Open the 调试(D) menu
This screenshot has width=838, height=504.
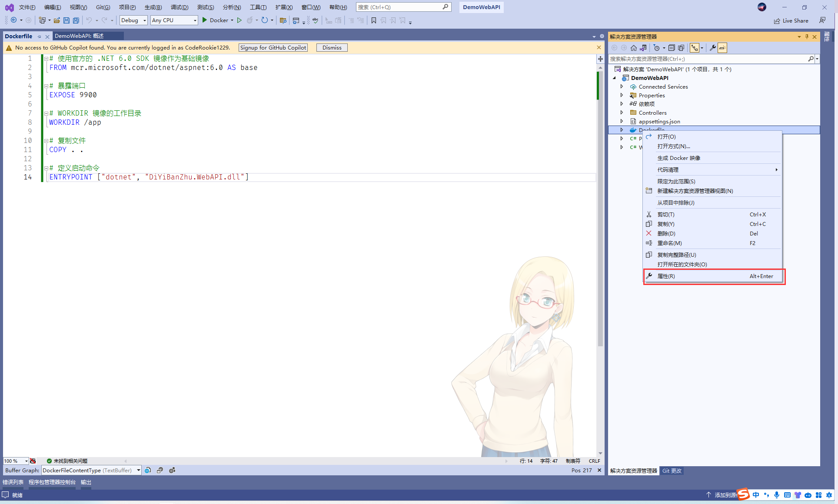(x=179, y=7)
